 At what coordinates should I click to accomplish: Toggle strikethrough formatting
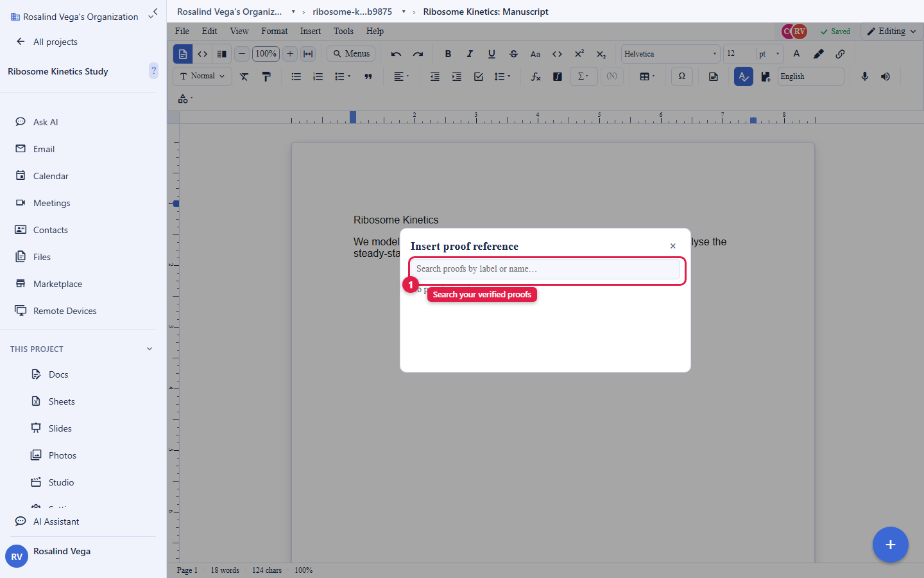tap(513, 54)
